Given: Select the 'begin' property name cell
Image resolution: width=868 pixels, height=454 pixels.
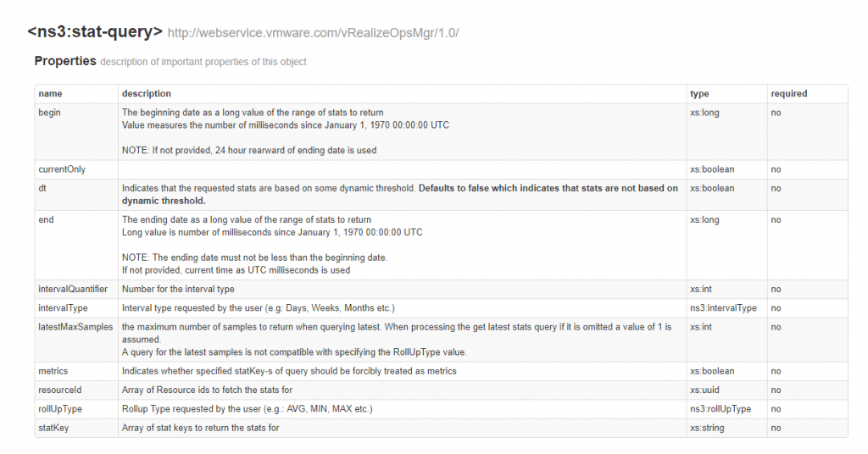Looking at the screenshot, I should pyautogui.click(x=50, y=113).
